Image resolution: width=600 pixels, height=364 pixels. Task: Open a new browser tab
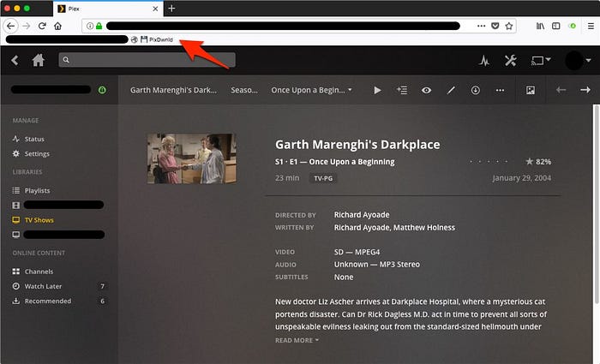171,9
